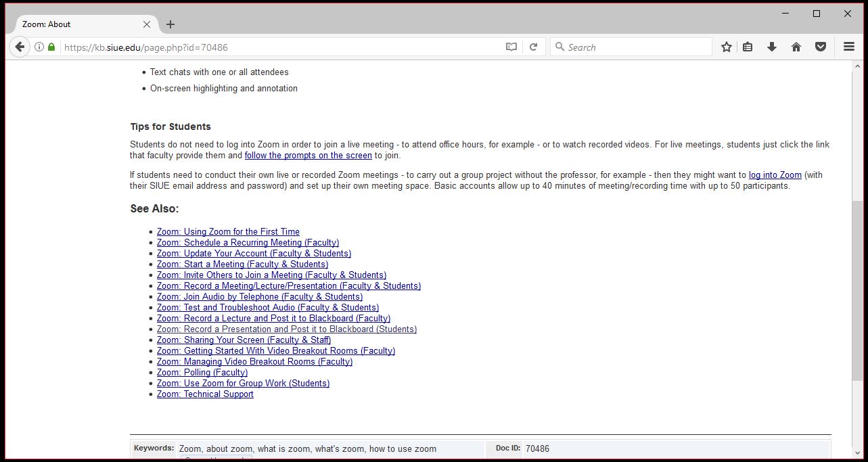Go to the Home page icon

796,47
